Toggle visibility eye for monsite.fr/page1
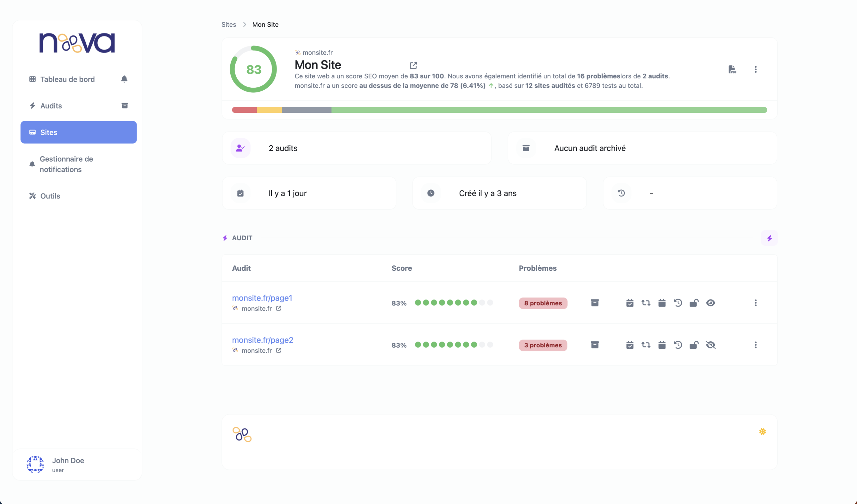Viewport: 857px width, 504px height. pyautogui.click(x=710, y=303)
